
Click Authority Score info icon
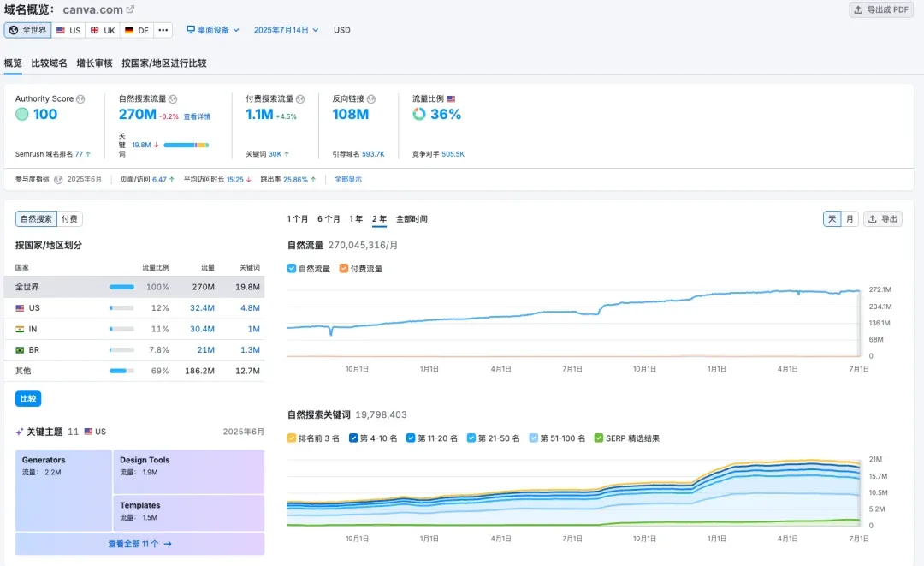pyautogui.click(x=80, y=99)
